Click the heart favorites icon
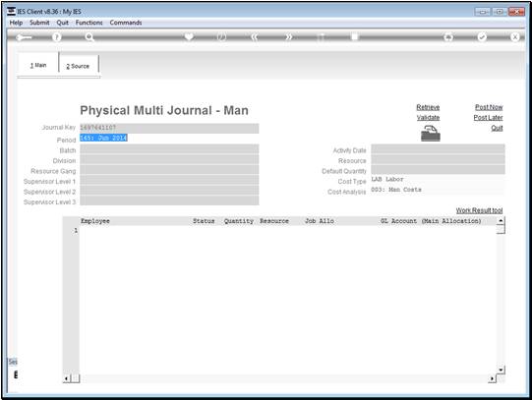532x400 pixels. pos(189,36)
